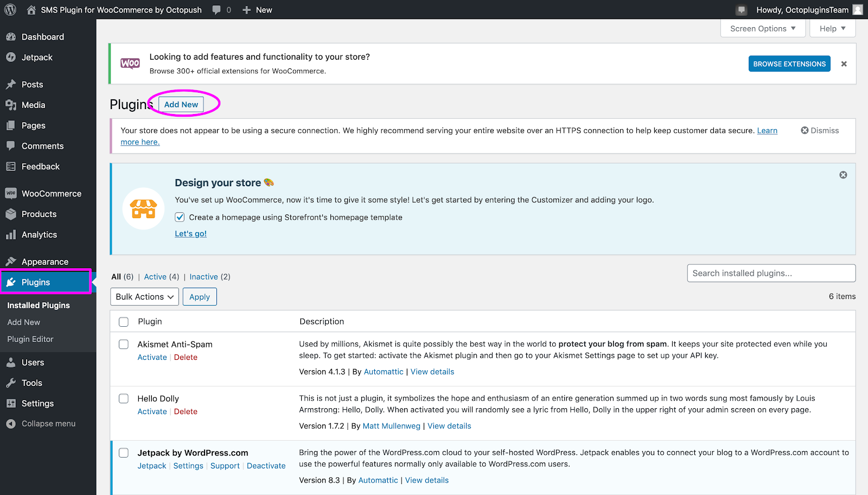
Task: Filter plugins by Inactive (2)
Action: coord(210,277)
